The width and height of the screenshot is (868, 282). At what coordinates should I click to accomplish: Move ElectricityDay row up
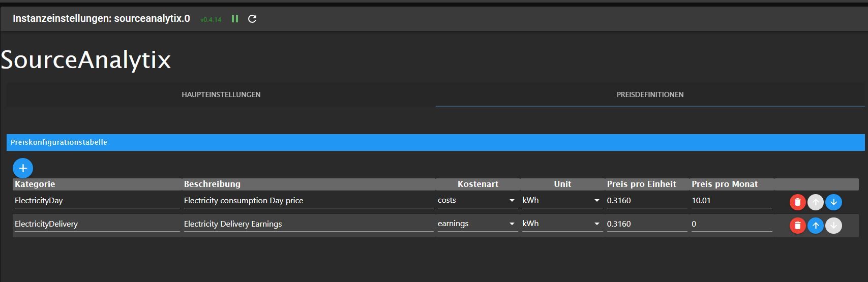click(816, 202)
